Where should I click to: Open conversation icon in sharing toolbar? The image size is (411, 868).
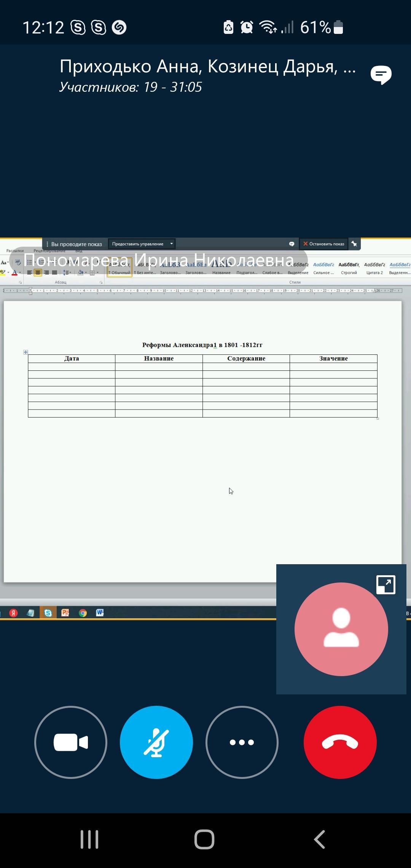pyautogui.click(x=292, y=244)
